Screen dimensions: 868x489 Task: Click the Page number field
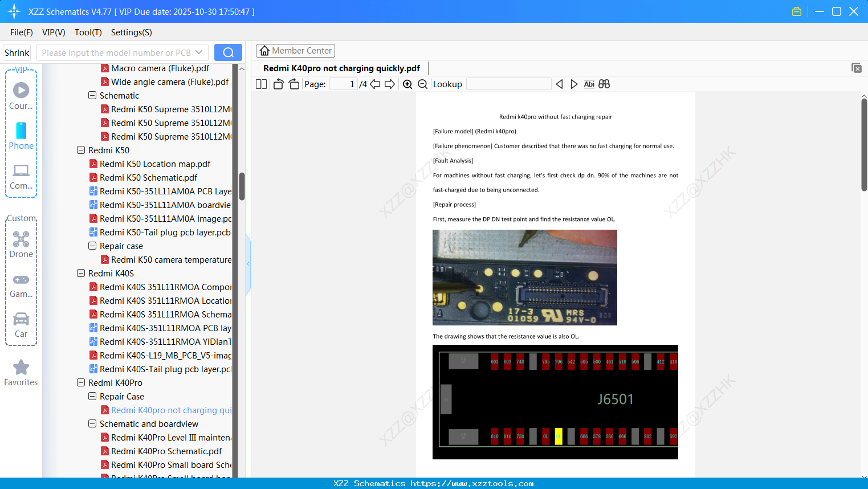coord(344,84)
